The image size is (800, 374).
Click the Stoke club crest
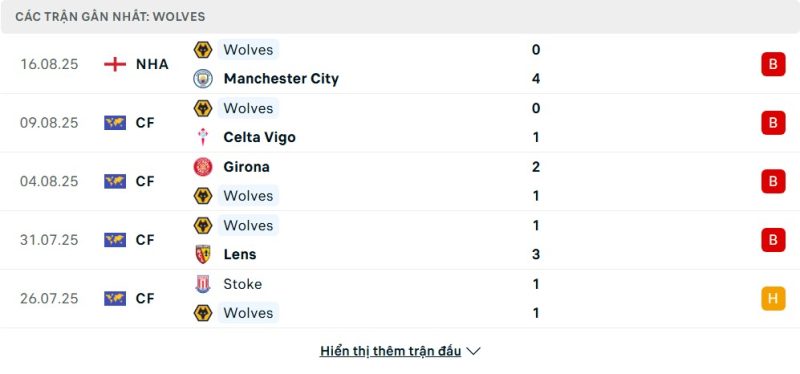203,284
